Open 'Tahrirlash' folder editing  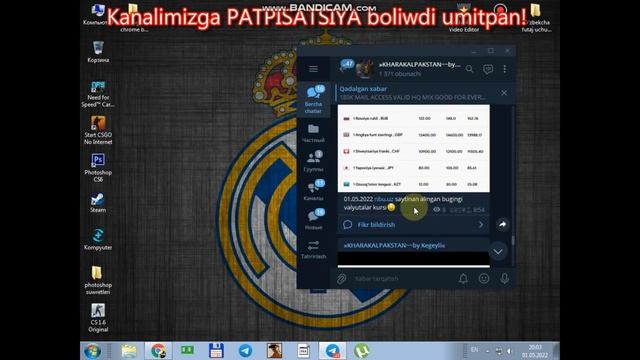[x=313, y=249]
